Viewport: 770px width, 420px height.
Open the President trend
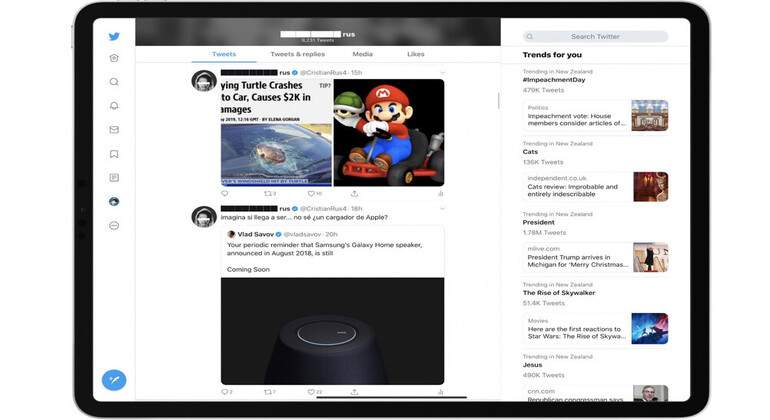pos(538,222)
